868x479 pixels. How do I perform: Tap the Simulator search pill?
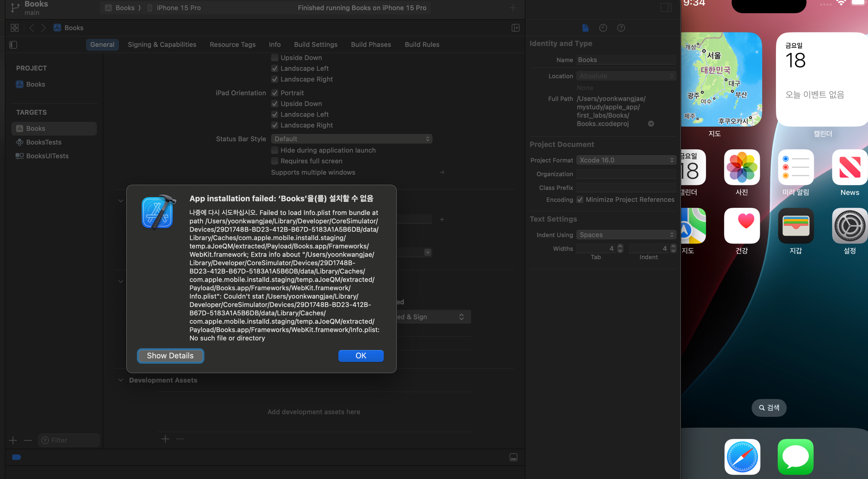click(x=768, y=408)
